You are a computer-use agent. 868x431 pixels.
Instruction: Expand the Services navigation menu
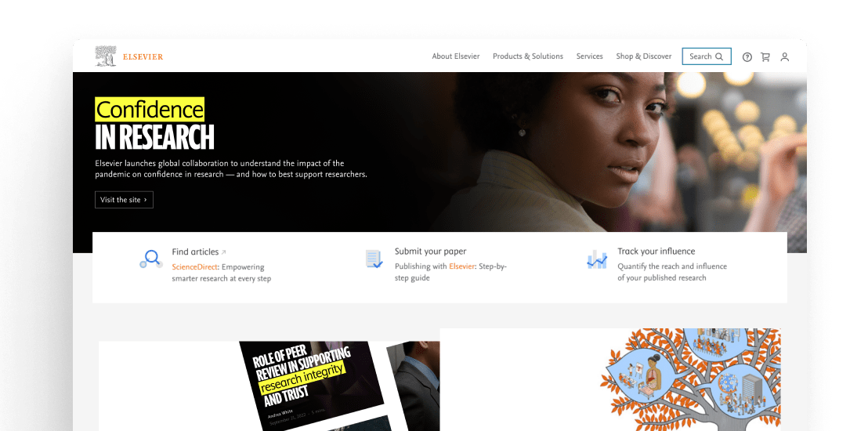click(x=590, y=56)
